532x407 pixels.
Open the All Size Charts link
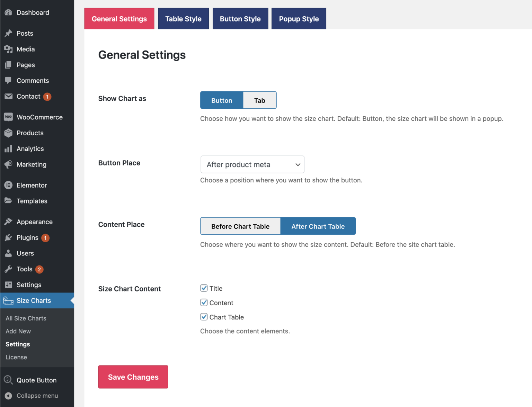point(26,318)
